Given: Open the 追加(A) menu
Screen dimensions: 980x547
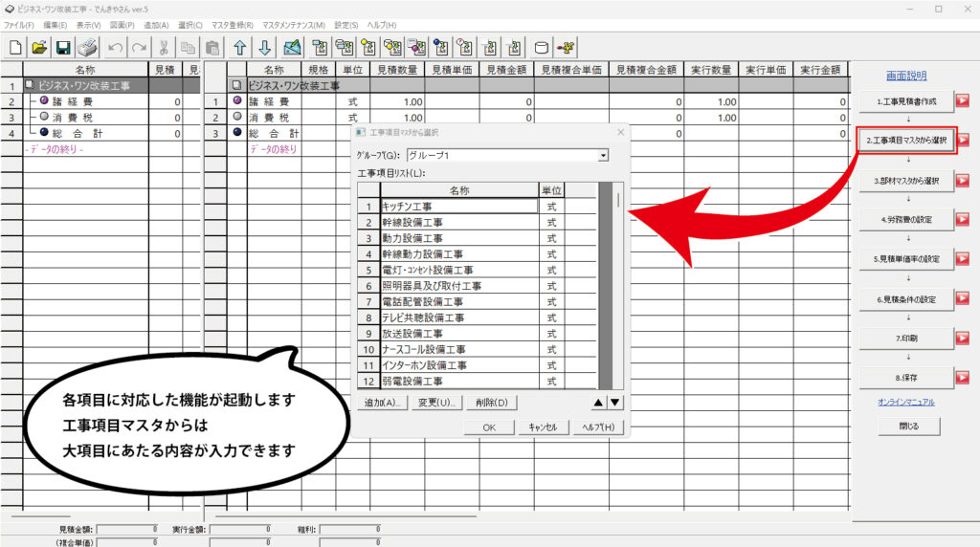Looking at the screenshot, I should pyautogui.click(x=156, y=25).
